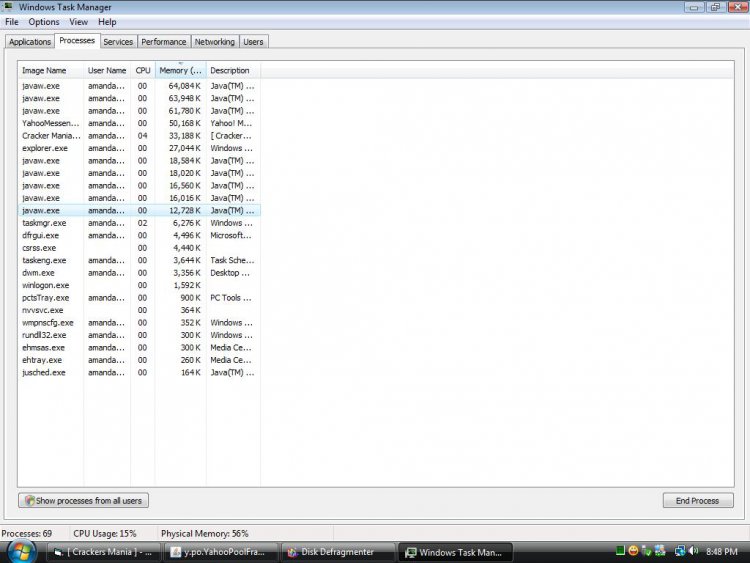Click the green CPU usage tray icon
The image size is (750, 563).
(620, 551)
